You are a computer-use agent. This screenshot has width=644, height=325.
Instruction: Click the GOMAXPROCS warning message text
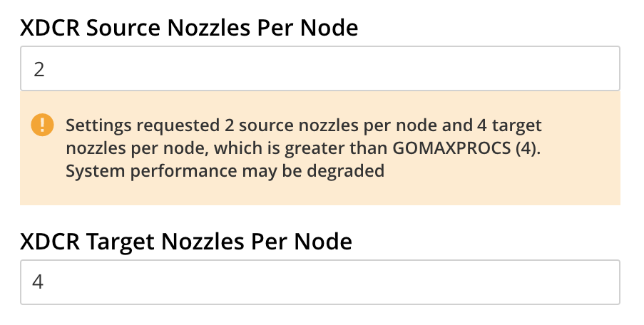(x=303, y=148)
